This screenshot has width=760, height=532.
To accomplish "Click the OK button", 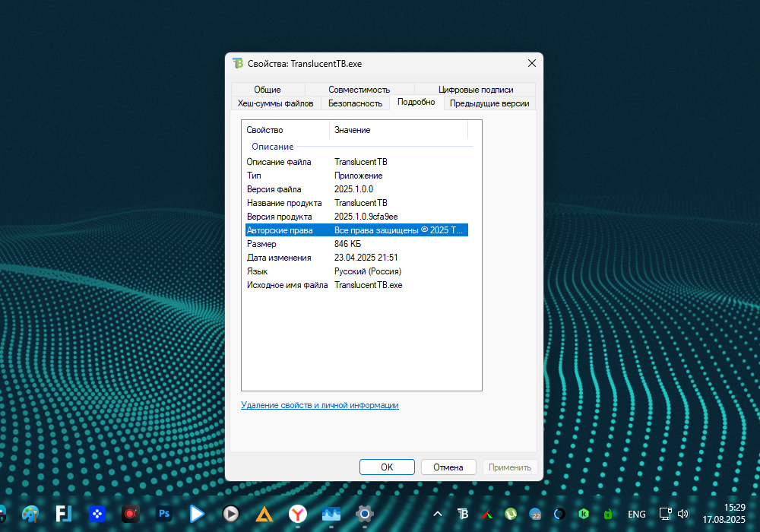I will click(387, 467).
